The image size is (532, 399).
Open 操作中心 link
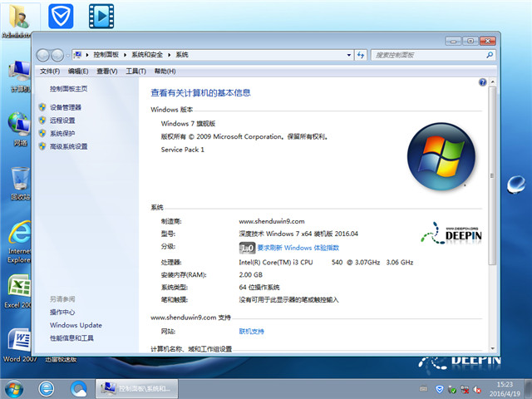point(62,313)
